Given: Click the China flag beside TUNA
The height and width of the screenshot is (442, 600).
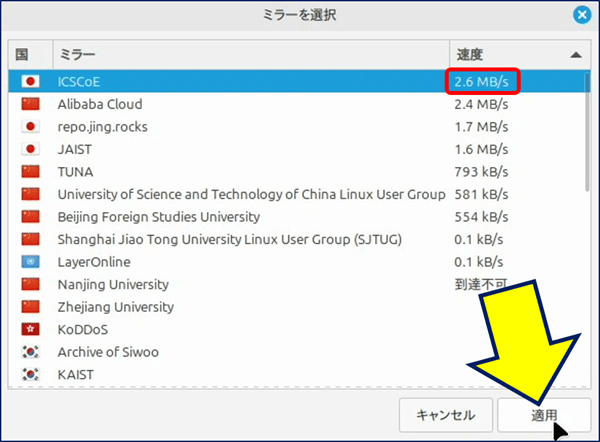Looking at the screenshot, I should (30, 172).
